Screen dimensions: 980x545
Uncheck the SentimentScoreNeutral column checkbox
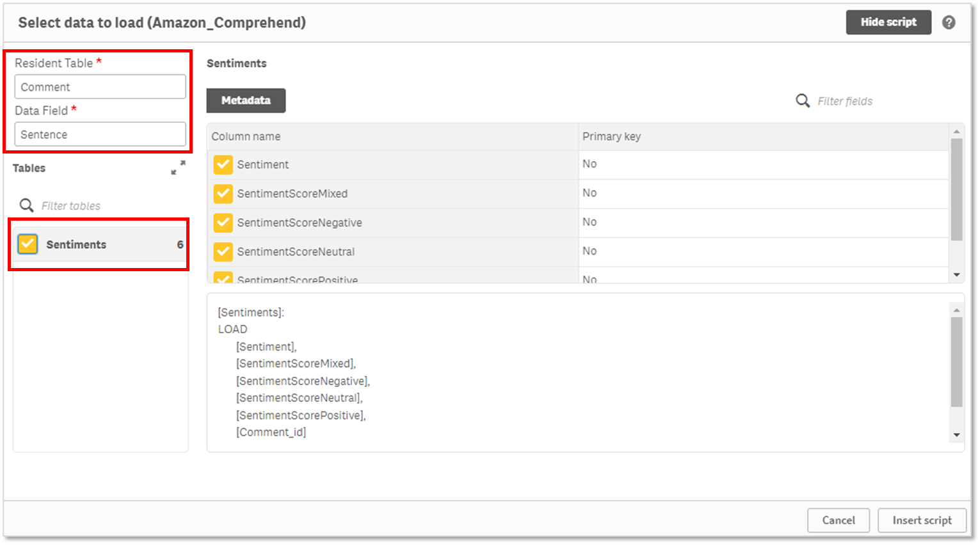tap(223, 251)
